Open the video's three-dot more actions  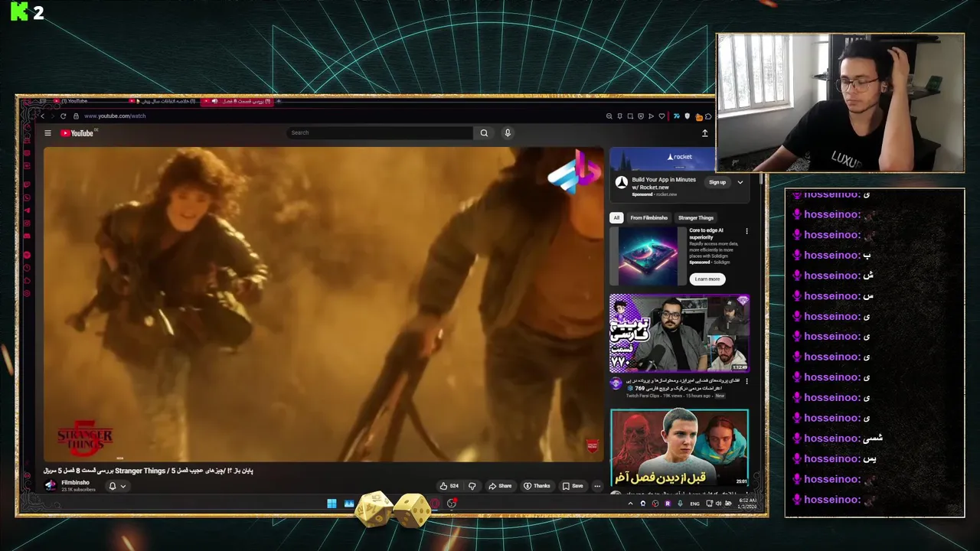coord(597,486)
